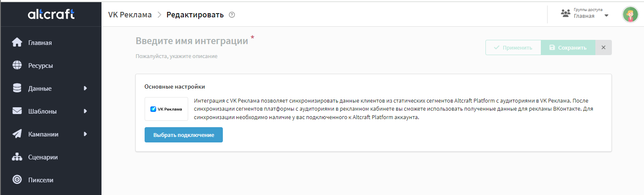
Task: Click Выбрать подключение button
Action: tap(184, 135)
